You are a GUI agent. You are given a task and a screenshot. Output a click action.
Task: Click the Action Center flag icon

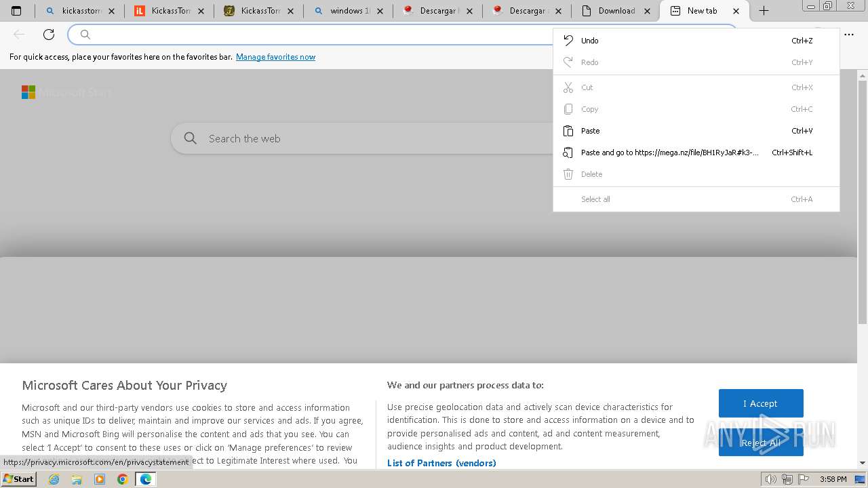click(x=802, y=479)
